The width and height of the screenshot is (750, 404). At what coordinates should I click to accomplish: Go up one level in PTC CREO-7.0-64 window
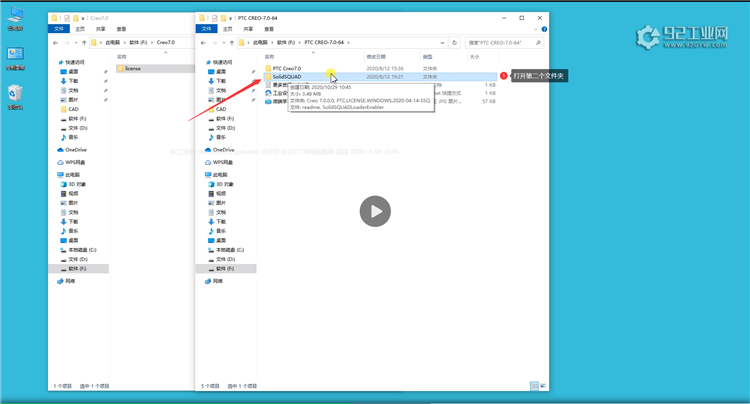[232, 43]
